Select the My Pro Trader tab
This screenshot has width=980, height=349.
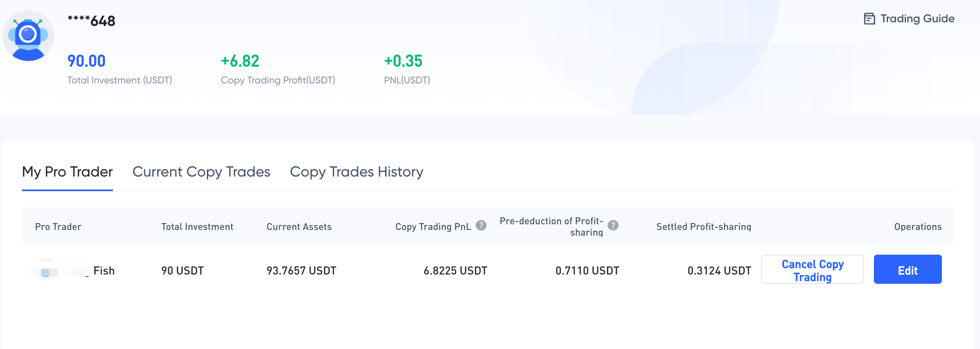(x=67, y=172)
